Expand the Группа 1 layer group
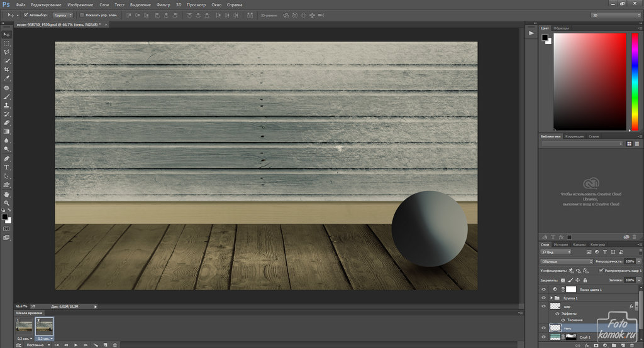 pos(552,298)
